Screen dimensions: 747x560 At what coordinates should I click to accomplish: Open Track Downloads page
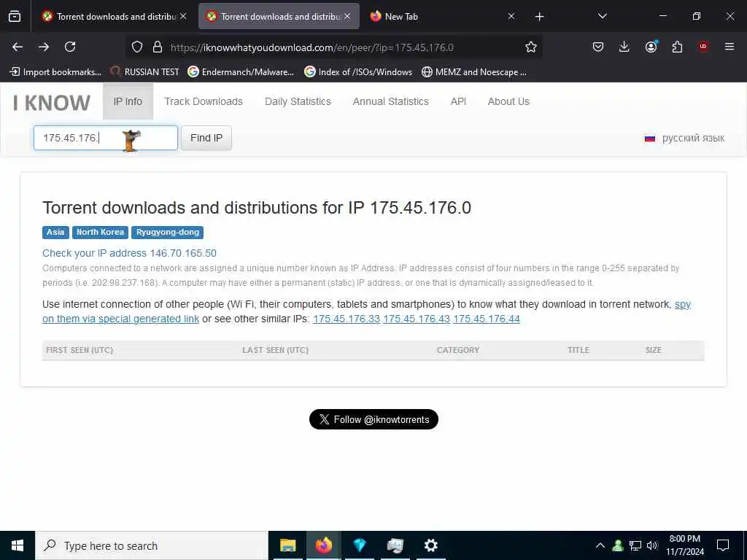coord(204,101)
